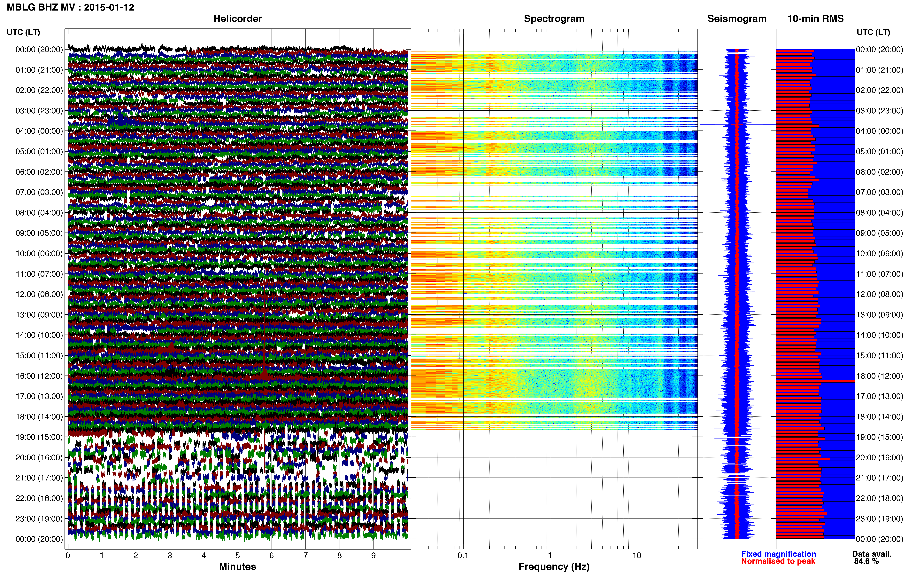Click the right '16:00 (12:00)' time label
Viewport: 924px width, 578px height.
[880, 376]
